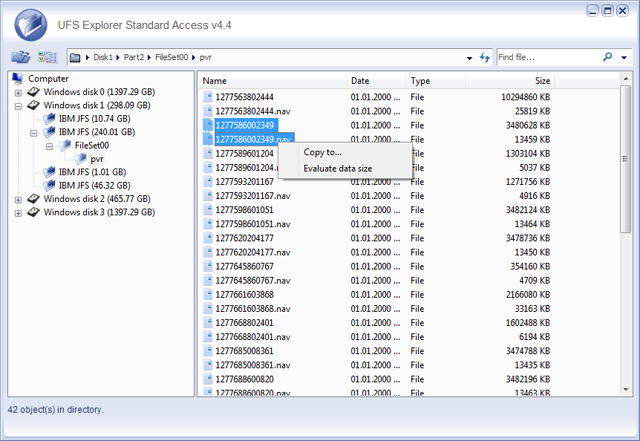Click hard disk icon of Windows disk 2
Image resolution: width=640 pixels, height=441 pixels.
(x=33, y=199)
